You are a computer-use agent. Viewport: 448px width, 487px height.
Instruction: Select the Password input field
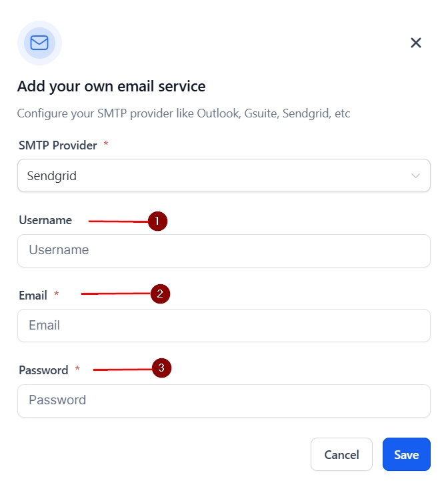pyautogui.click(x=223, y=400)
